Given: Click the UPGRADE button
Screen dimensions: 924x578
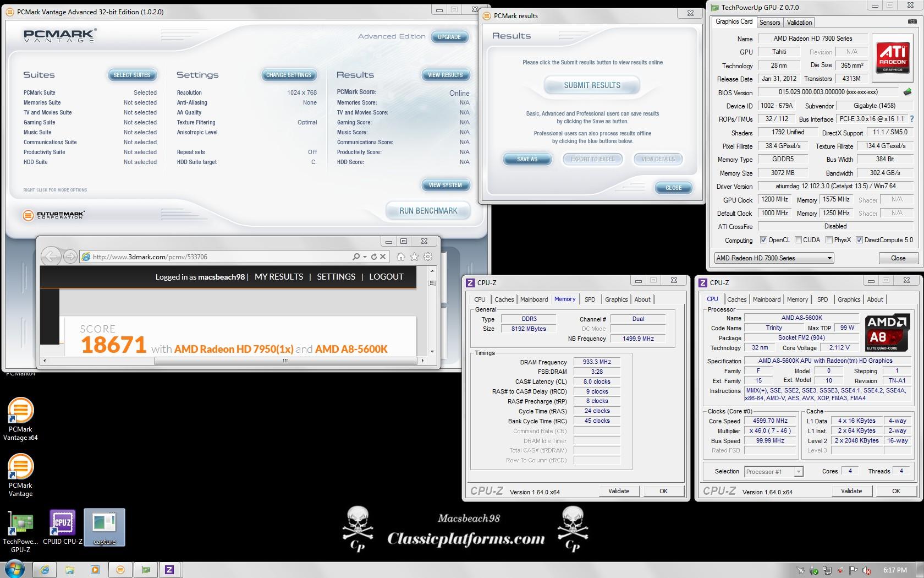Looking at the screenshot, I should coord(449,37).
